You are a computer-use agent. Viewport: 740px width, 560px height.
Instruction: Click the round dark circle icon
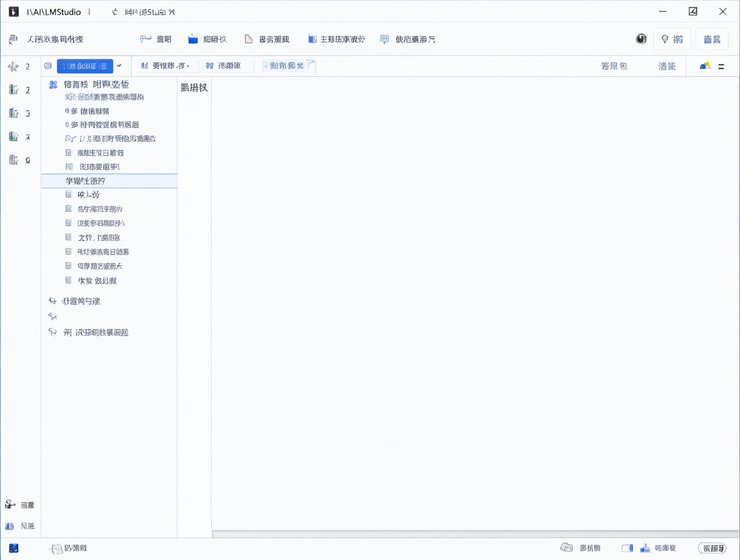(x=641, y=39)
